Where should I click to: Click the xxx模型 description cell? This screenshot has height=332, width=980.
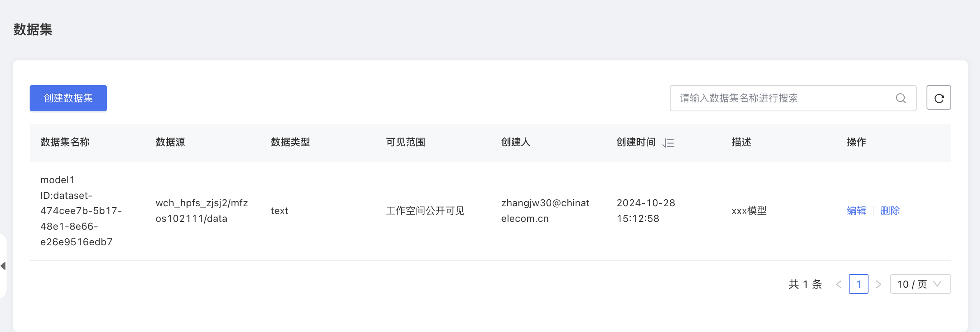coord(749,211)
